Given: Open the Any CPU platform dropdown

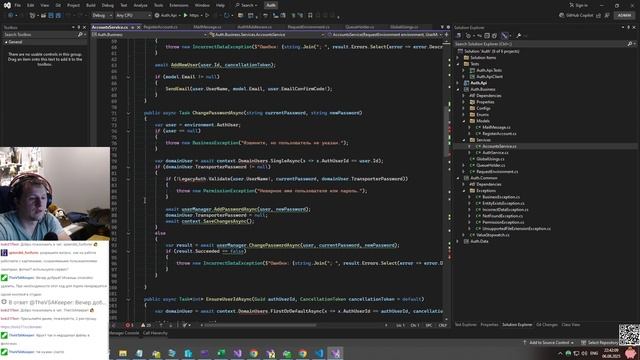Looking at the screenshot, I should (133, 16).
